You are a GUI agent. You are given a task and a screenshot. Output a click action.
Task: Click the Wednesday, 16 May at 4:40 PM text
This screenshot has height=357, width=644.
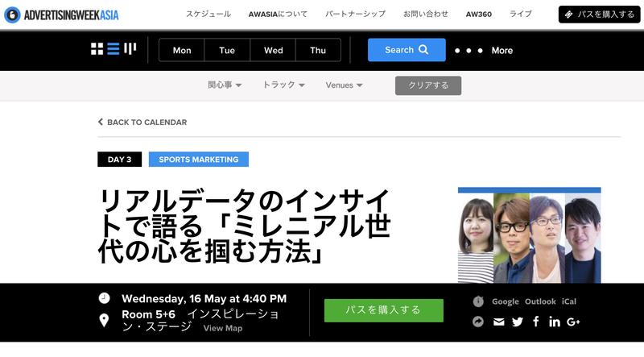204,299
